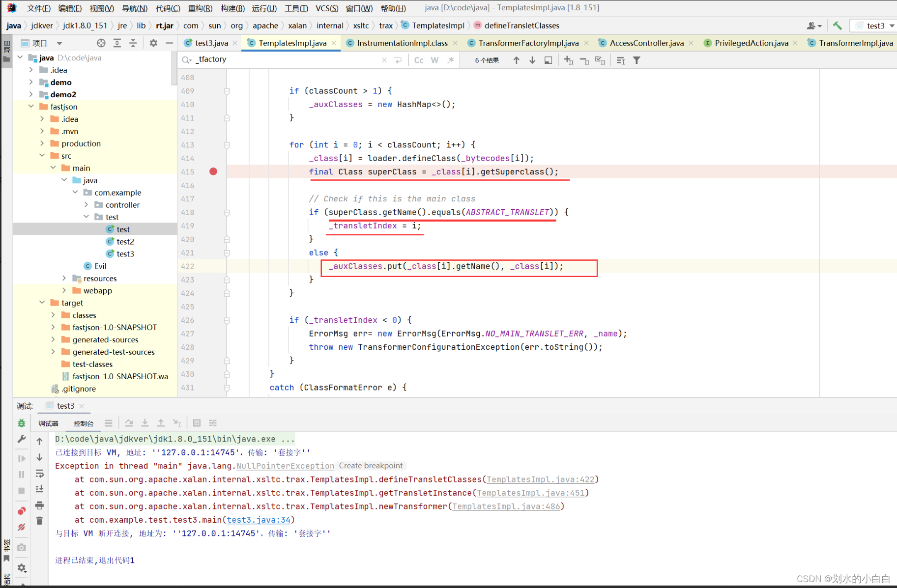Clear console with trash icon

pos(40,521)
